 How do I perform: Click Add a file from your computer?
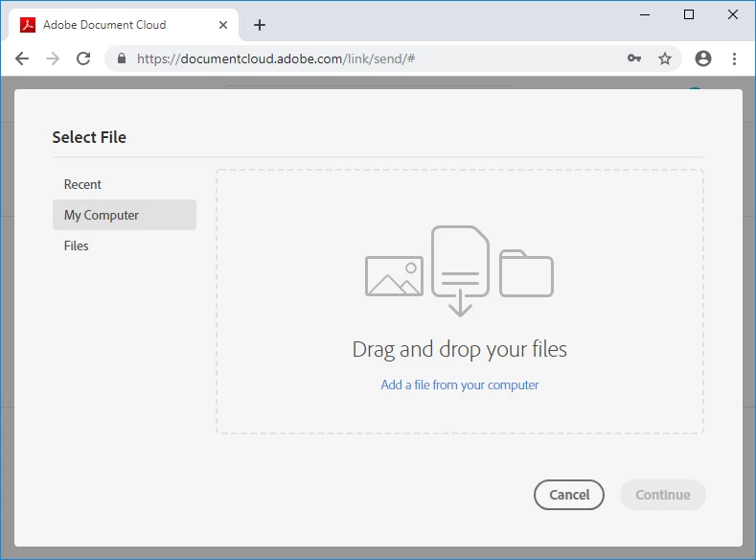click(x=460, y=385)
